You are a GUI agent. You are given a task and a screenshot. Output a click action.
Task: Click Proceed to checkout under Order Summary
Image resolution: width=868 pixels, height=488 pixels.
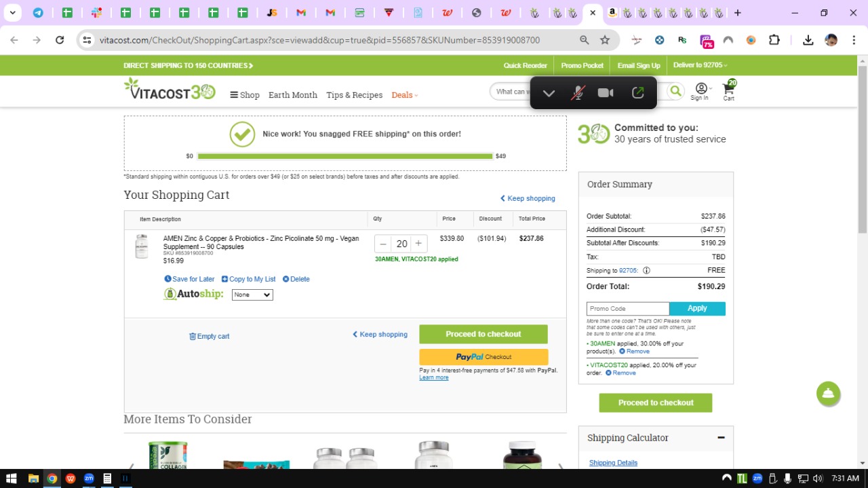pyautogui.click(x=656, y=402)
